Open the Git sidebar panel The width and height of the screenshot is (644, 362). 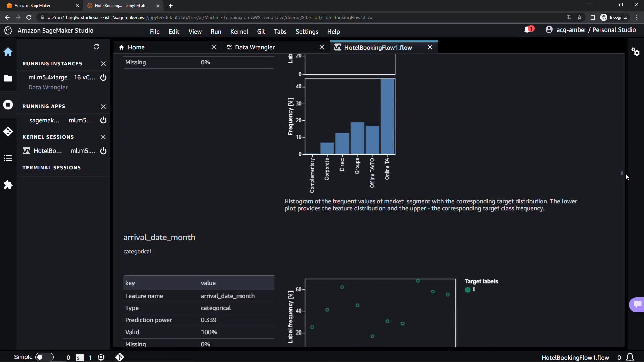click(8, 131)
